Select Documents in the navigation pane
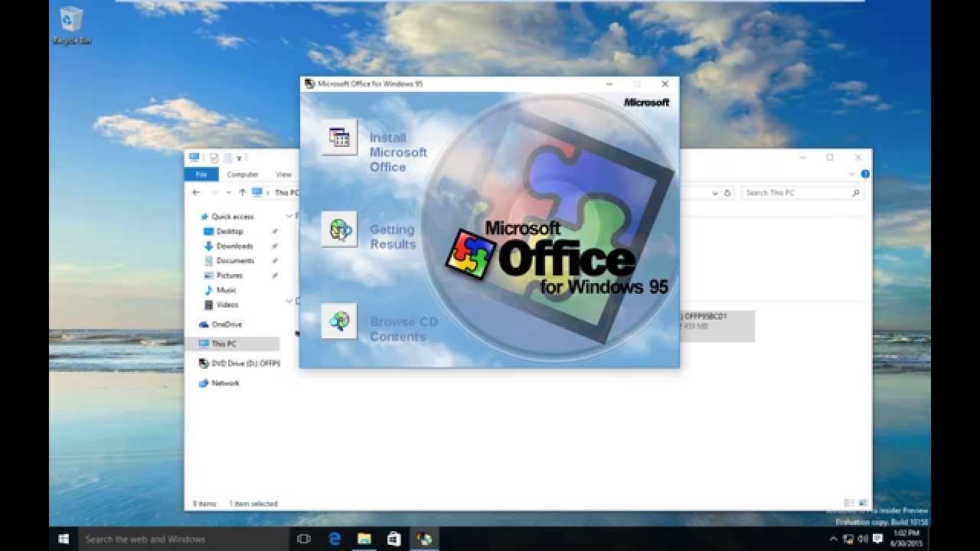 coord(235,260)
